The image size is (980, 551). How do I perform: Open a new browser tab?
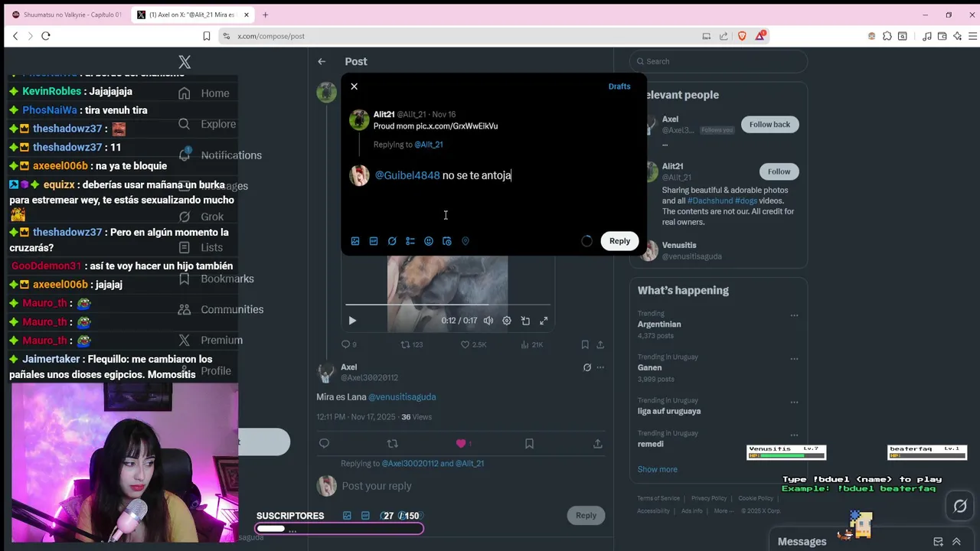coord(265,15)
